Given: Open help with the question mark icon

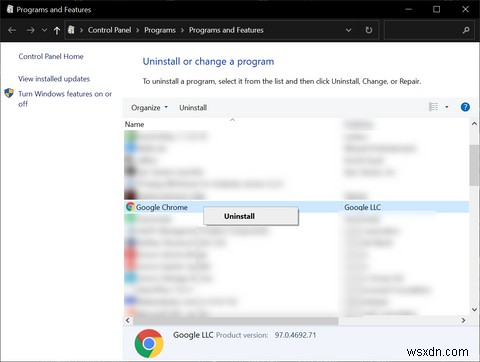Looking at the screenshot, I should click(x=465, y=107).
